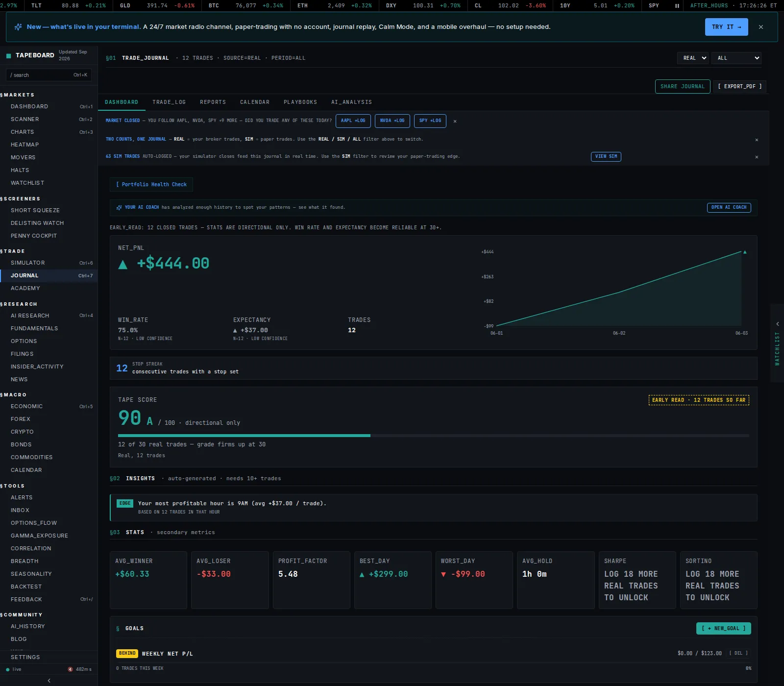784x686 pixels.
Task: Focus the sidebar search field
Action: click(49, 75)
